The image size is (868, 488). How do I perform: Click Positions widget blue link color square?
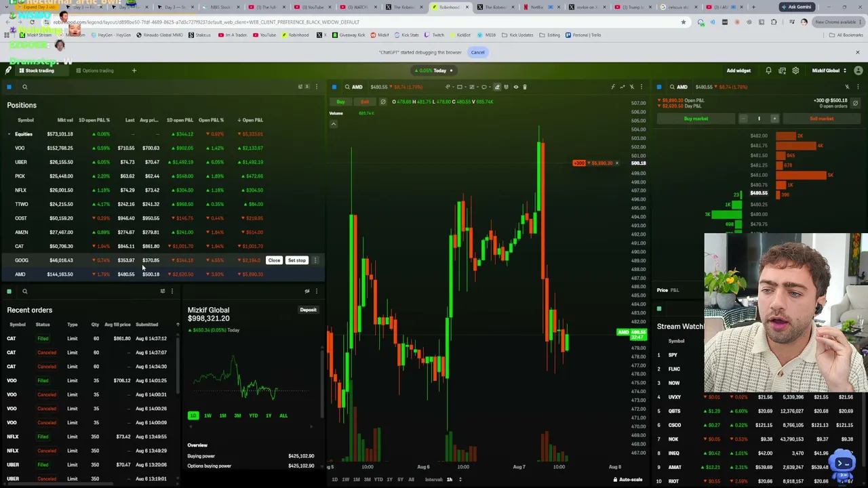[9, 87]
